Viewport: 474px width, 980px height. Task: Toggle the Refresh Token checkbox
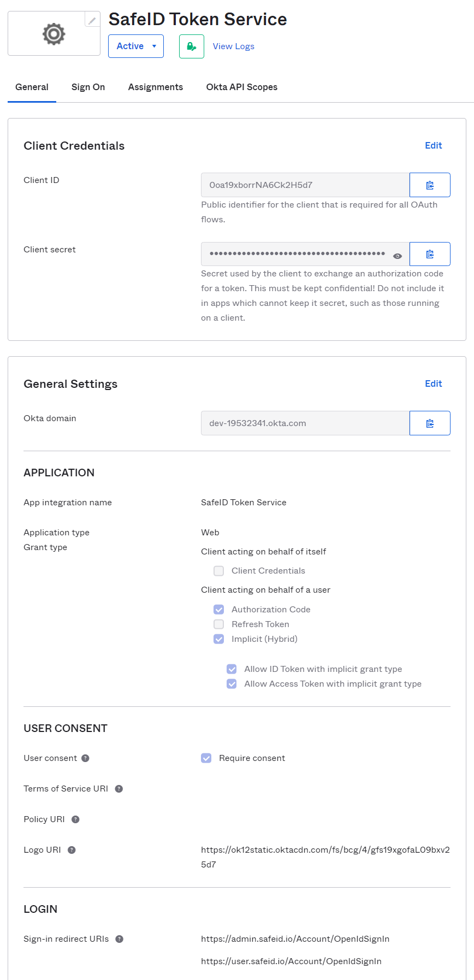click(x=219, y=624)
